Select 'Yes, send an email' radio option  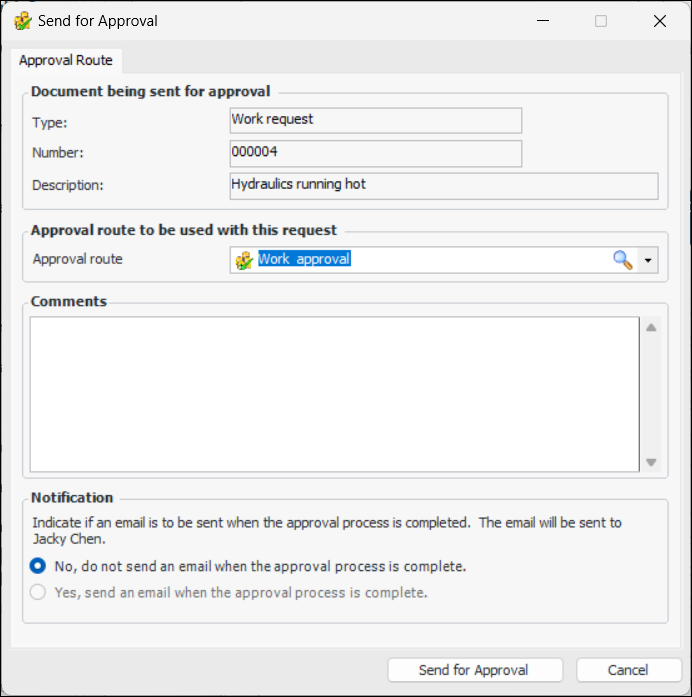coord(39,592)
